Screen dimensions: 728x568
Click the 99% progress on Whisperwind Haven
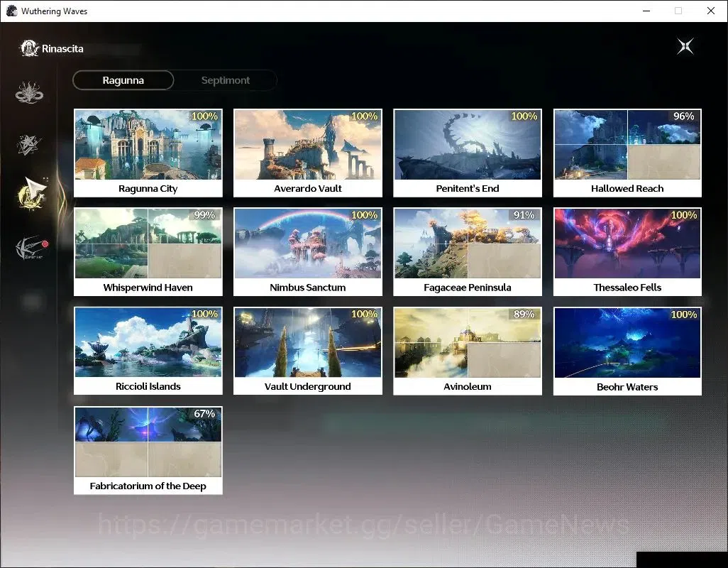[204, 215]
